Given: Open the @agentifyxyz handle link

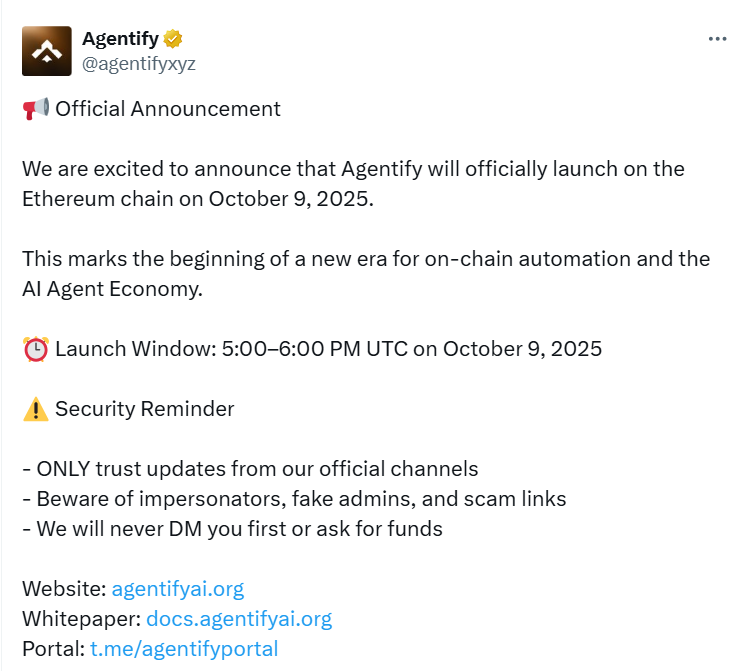Looking at the screenshot, I should tap(139, 63).
